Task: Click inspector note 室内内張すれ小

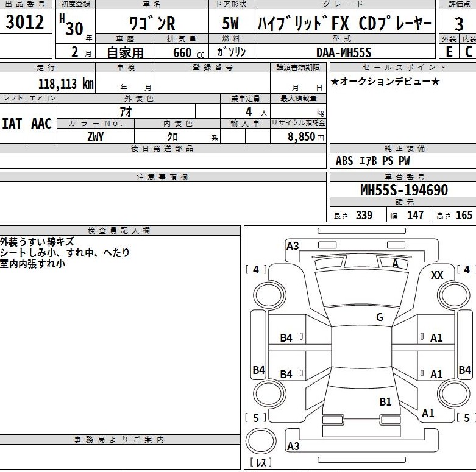Action: point(32,263)
